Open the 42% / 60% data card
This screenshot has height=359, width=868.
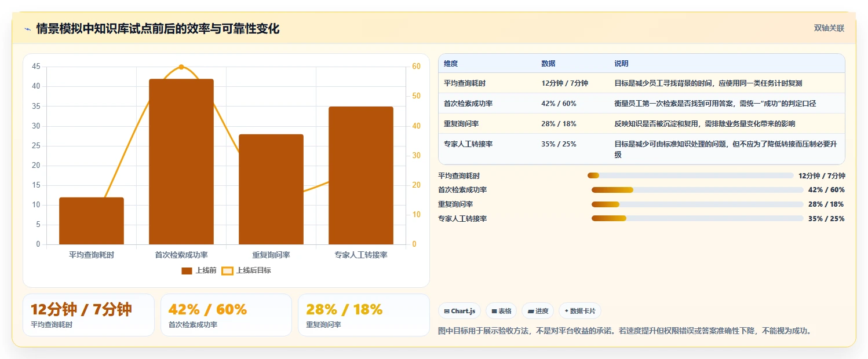[226, 315]
